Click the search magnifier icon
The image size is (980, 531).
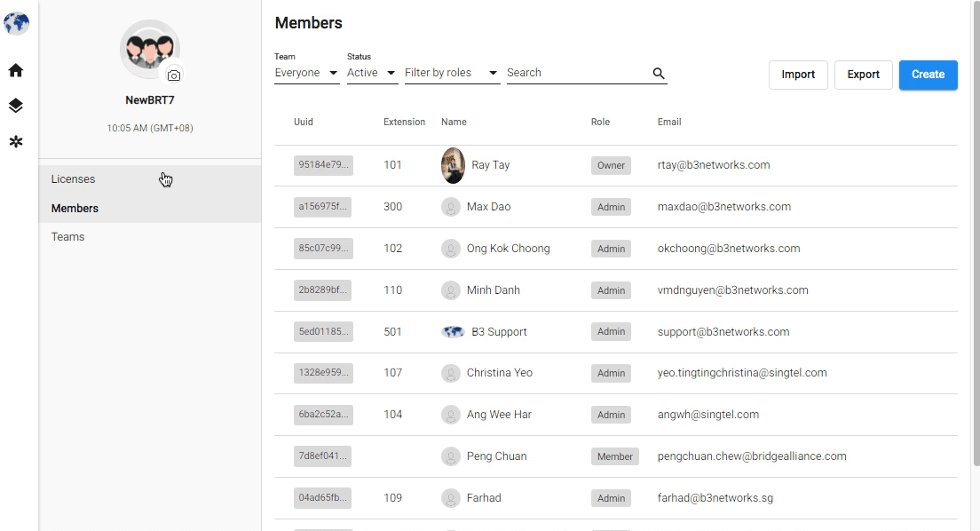pos(658,73)
